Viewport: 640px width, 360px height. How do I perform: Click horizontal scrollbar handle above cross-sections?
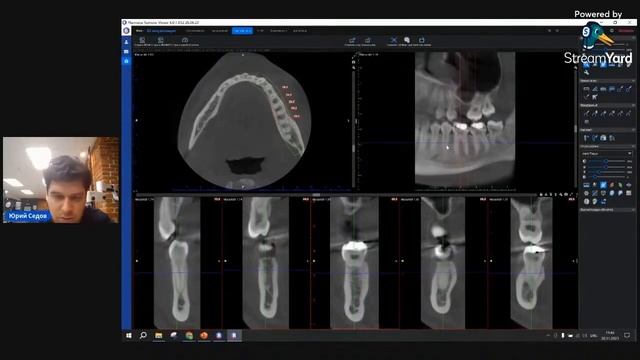tap(316, 195)
